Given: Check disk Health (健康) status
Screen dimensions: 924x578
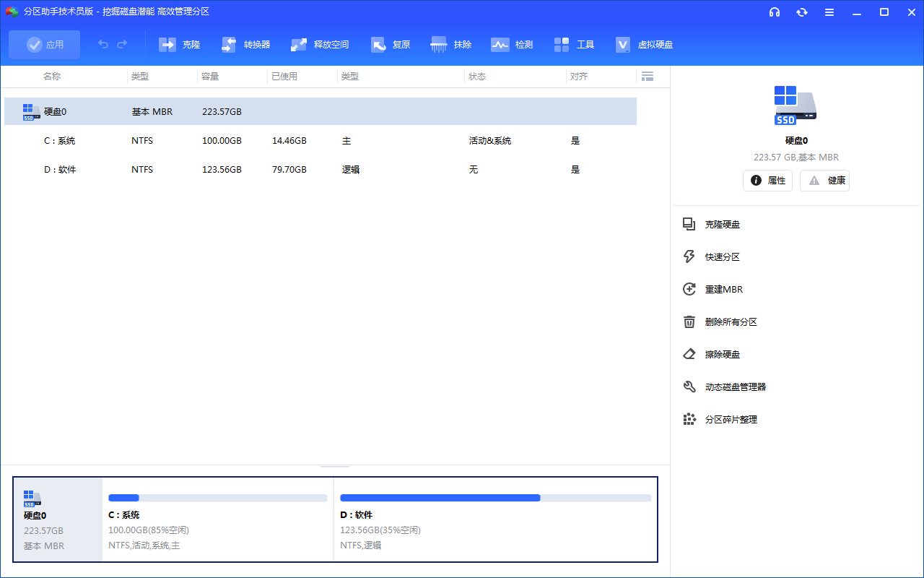Looking at the screenshot, I should pos(824,180).
